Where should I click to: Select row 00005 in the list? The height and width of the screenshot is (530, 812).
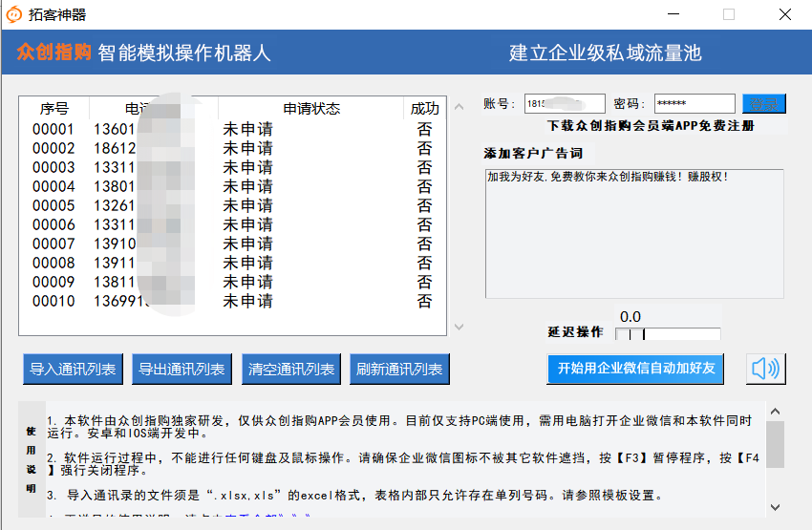232,205
